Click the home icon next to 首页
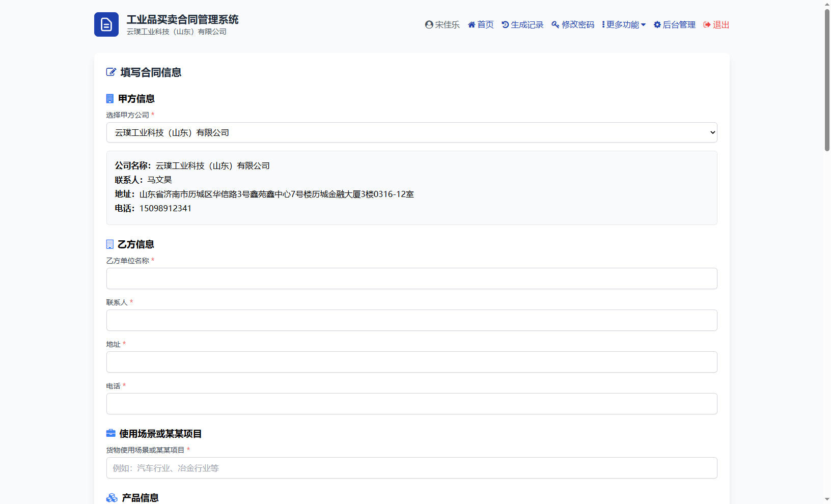This screenshot has width=831, height=504. 472,24
